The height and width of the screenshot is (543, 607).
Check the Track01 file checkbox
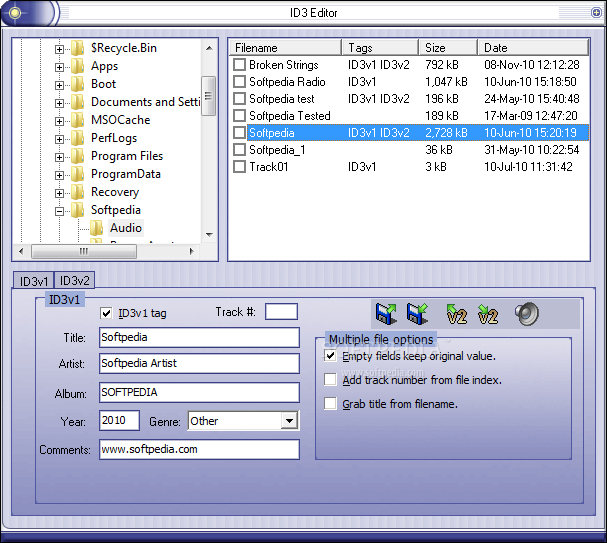coord(240,167)
